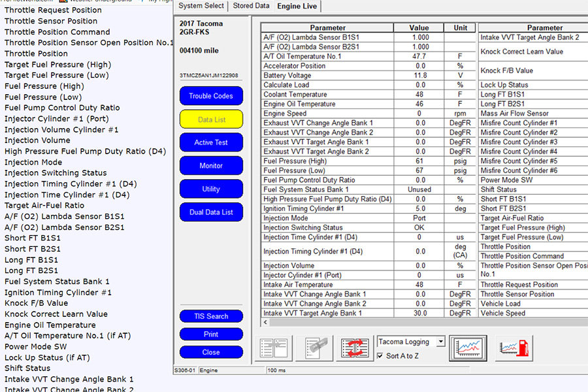Click the Engine Speed row in the table
This screenshot has height=392, width=588.
tap(368, 113)
